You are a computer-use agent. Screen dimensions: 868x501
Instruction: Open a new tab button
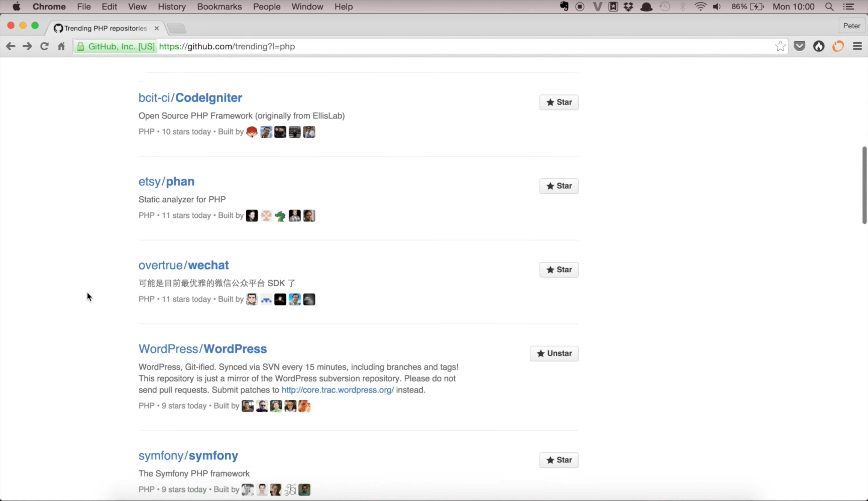[x=177, y=28]
